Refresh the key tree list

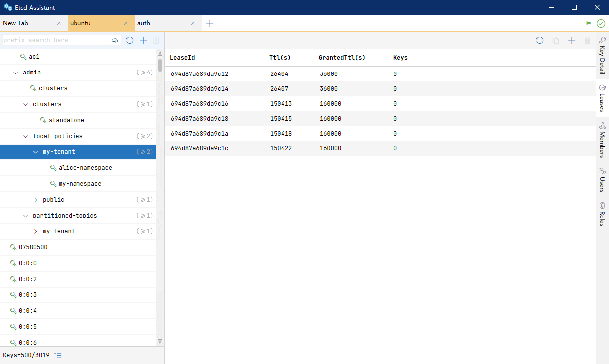click(x=130, y=40)
